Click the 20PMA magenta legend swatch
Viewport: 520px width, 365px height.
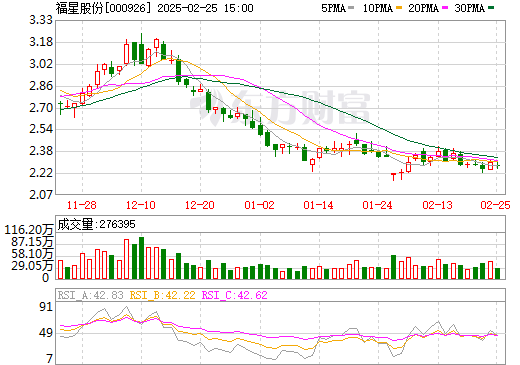pyautogui.click(x=445, y=8)
